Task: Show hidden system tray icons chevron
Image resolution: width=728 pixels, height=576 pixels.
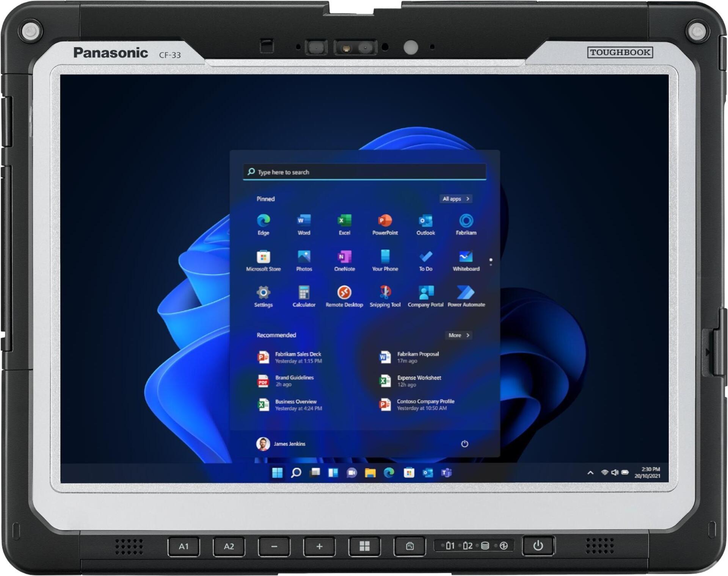Action: [590, 473]
